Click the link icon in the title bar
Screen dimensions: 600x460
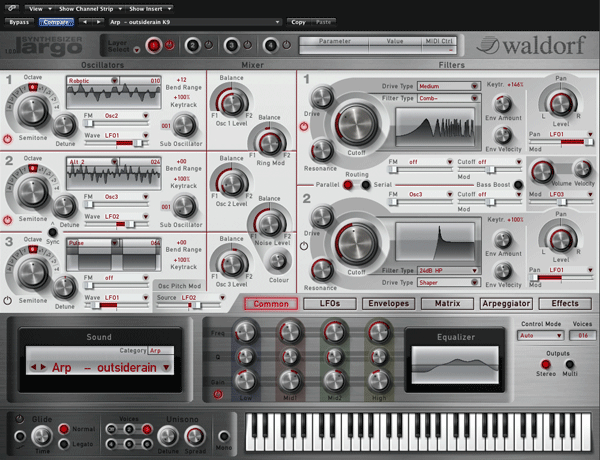point(12,8)
